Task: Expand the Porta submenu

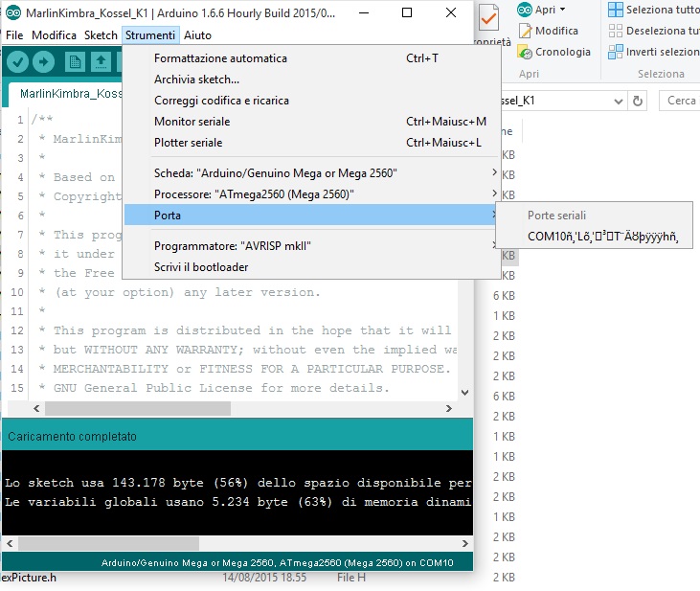Action: click(x=311, y=216)
